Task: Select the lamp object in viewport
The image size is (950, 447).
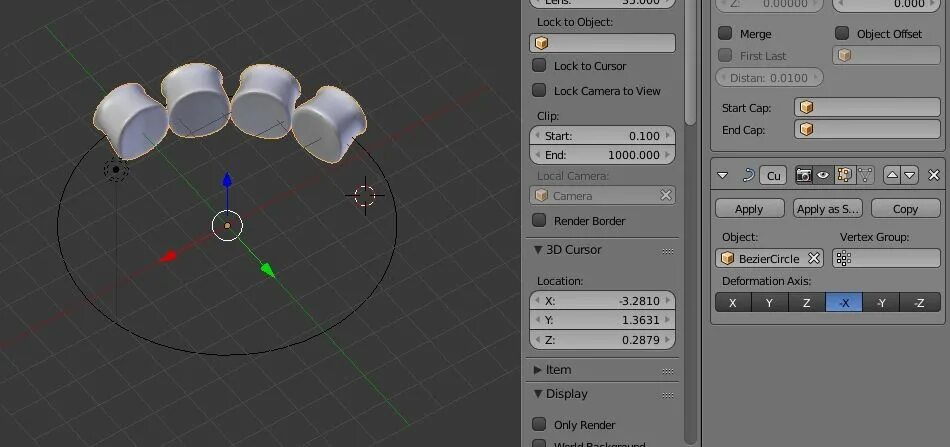Action: click(x=116, y=170)
